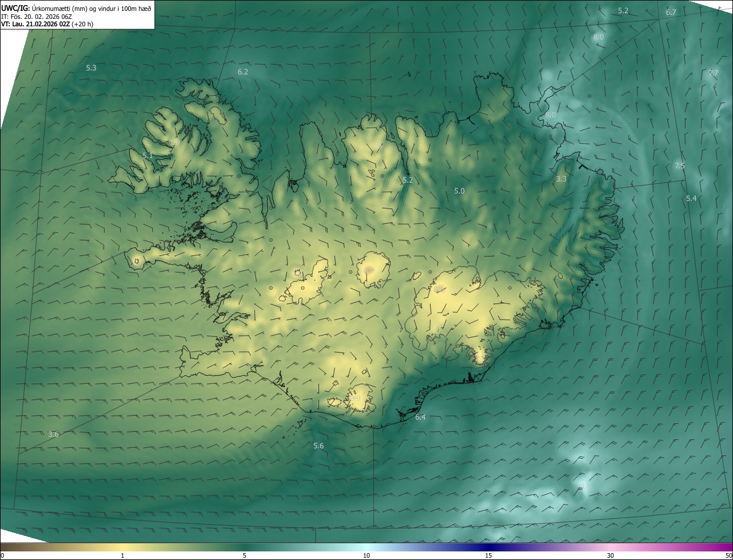The image size is (733, 560).
Task: Click the light cyan swatch at the 10 mark
Action: point(366,547)
